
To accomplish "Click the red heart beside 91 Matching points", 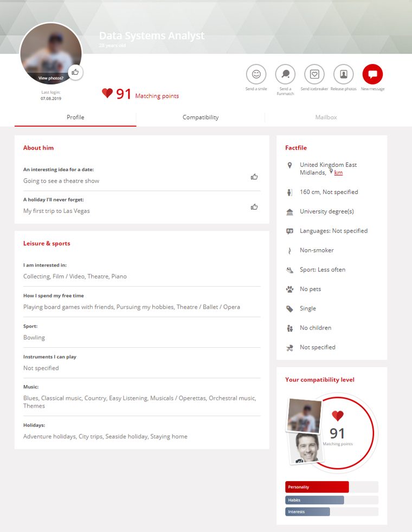I will 107,93.
